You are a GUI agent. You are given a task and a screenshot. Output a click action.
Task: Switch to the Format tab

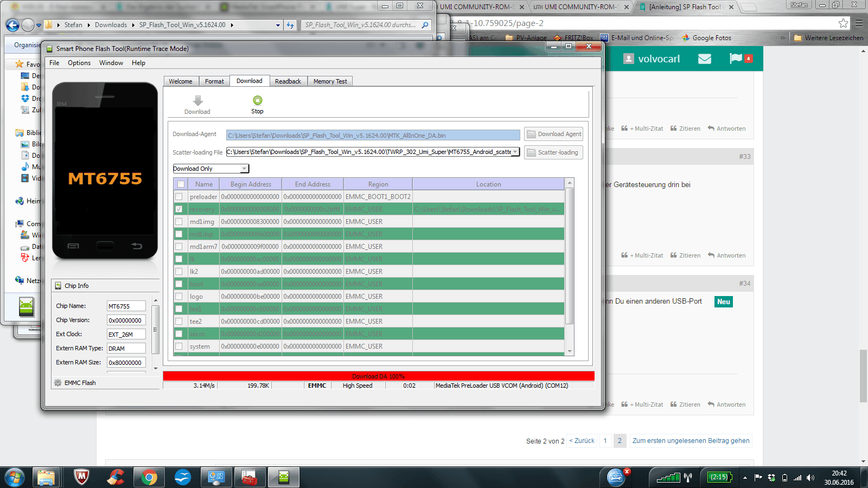pos(214,81)
